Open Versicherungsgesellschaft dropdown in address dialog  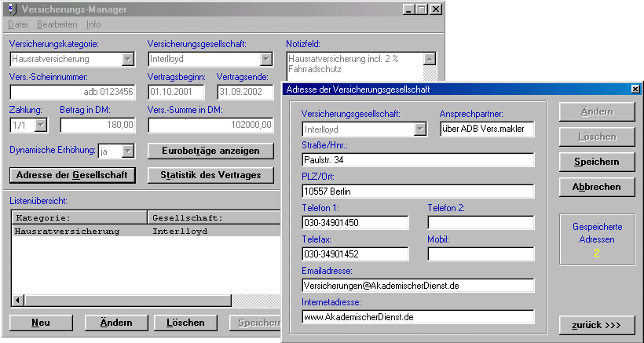coord(421,129)
